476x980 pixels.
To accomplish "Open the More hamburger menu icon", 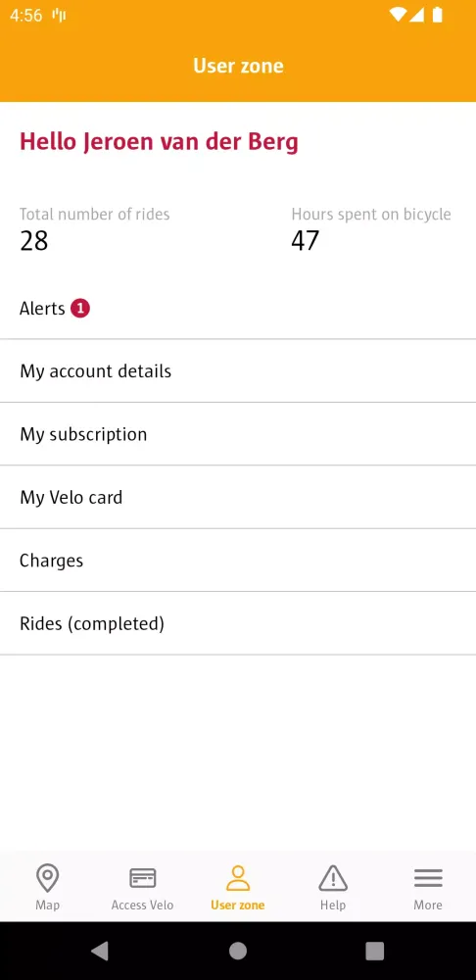I will (428, 877).
